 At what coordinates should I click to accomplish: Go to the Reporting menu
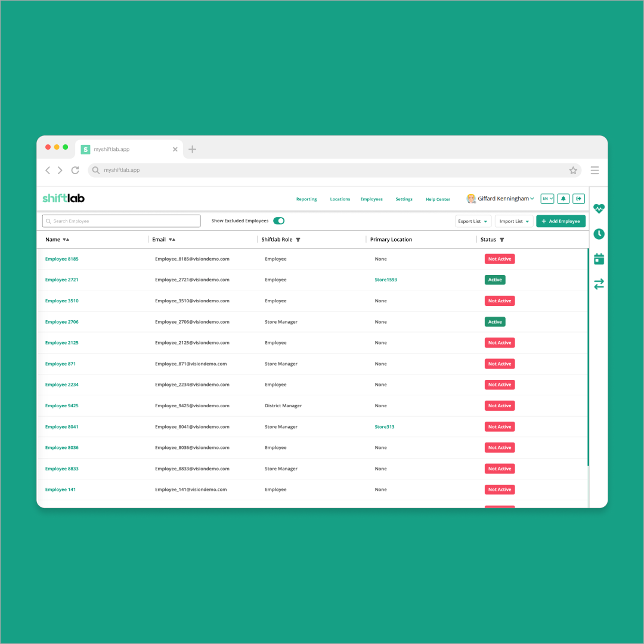(306, 199)
